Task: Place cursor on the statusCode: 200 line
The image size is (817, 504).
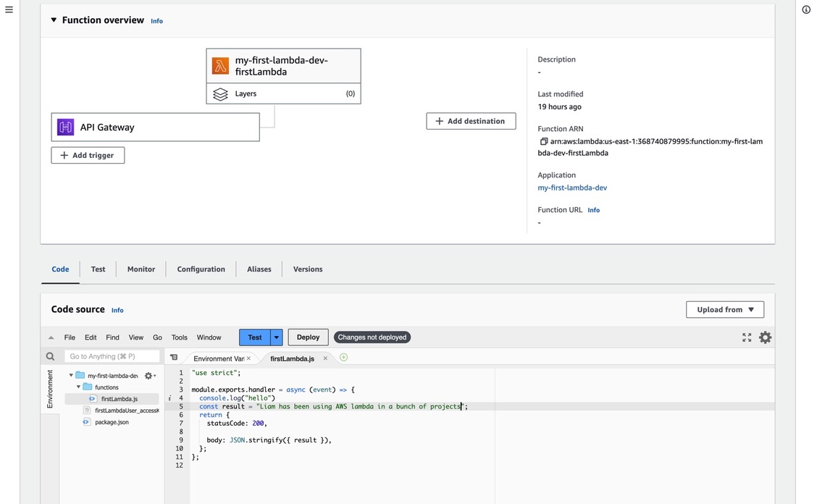Action: tap(237, 423)
